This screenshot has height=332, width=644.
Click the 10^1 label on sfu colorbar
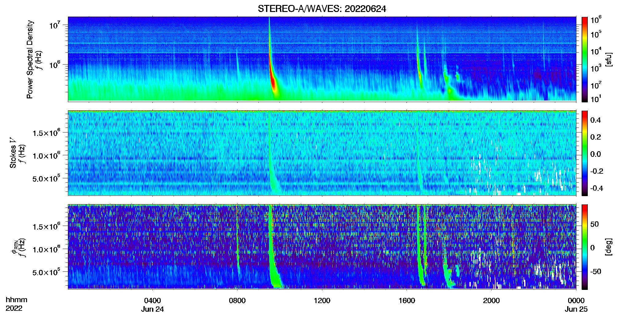pyautogui.click(x=596, y=99)
